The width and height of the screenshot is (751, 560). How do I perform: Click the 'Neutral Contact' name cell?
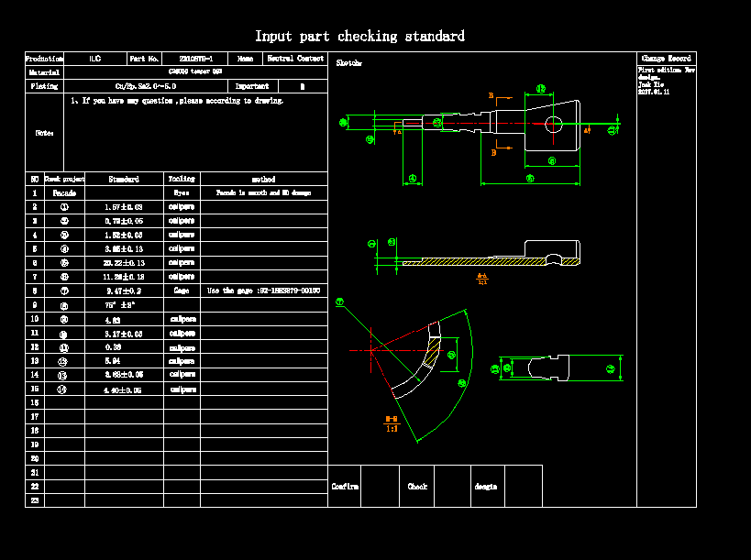coord(294,59)
